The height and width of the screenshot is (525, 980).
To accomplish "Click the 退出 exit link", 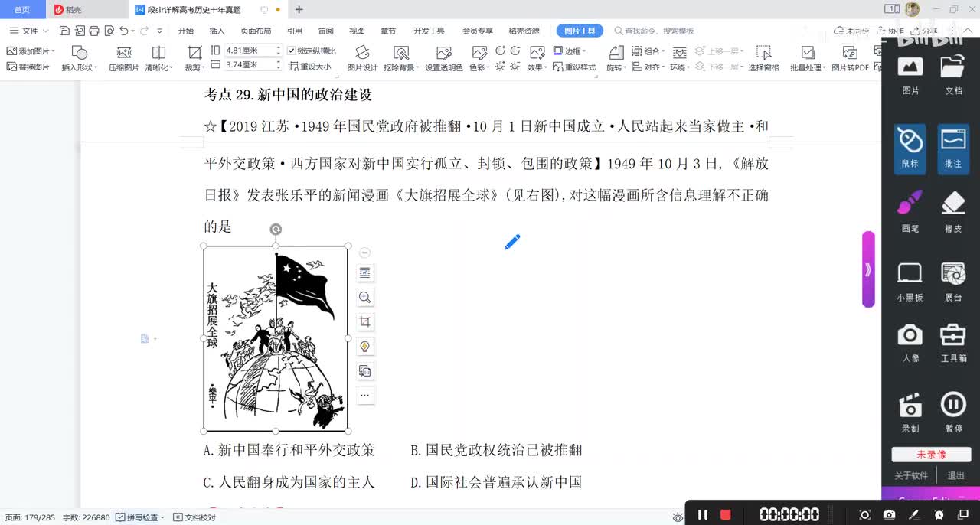I will coord(956,475).
